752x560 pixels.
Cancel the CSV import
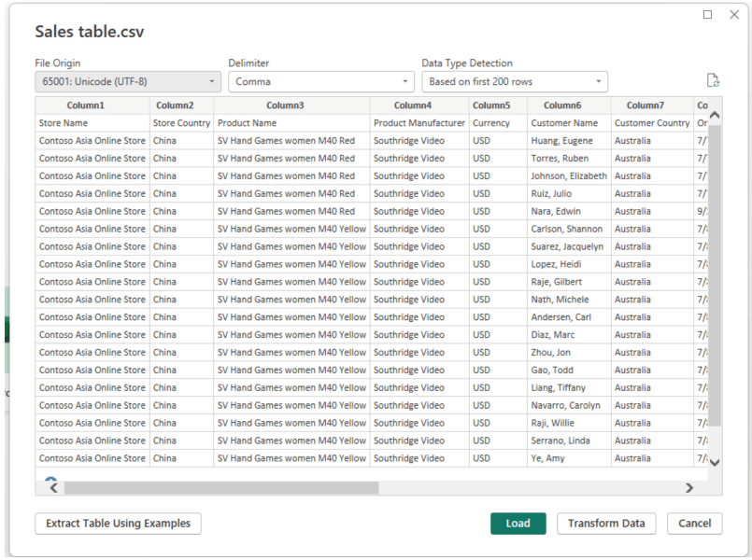pos(694,524)
